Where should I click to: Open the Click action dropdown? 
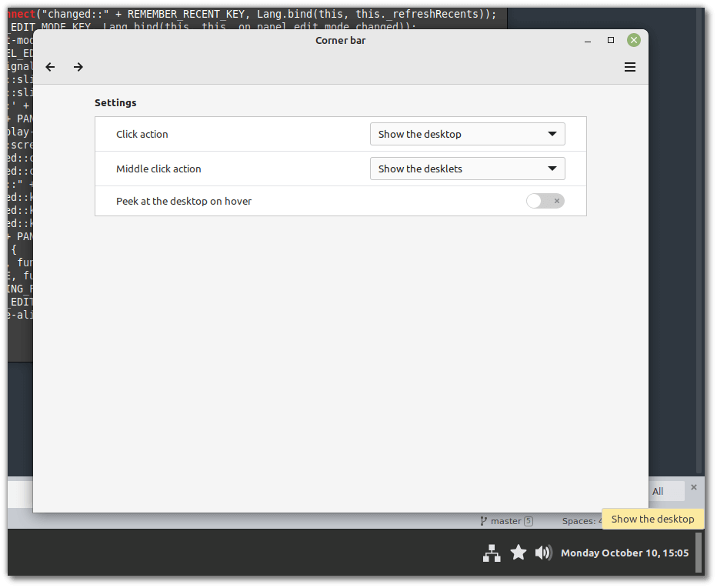click(x=467, y=134)
